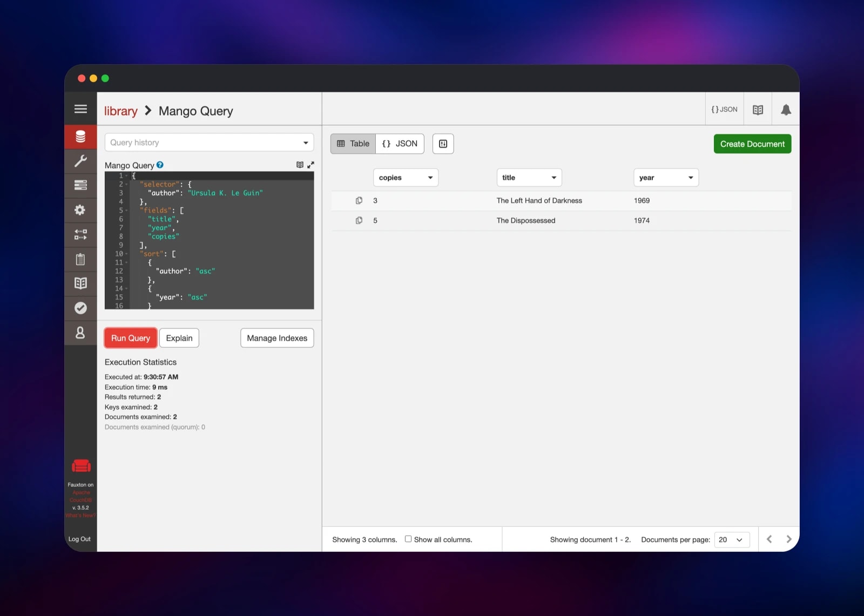Switch to Table view
The image size is (864, 616).
[x=353, y=144]
